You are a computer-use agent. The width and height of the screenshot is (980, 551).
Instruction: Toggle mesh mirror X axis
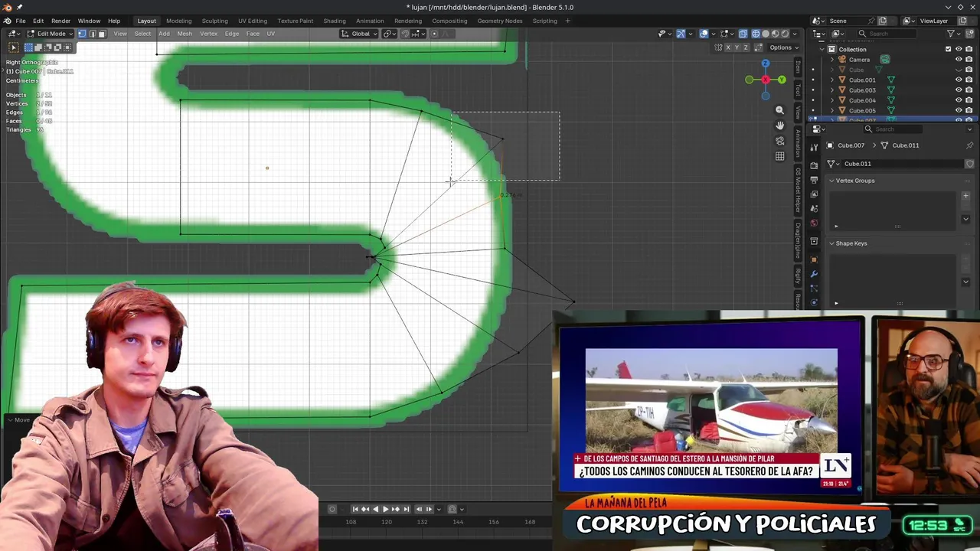pos(728,47)
